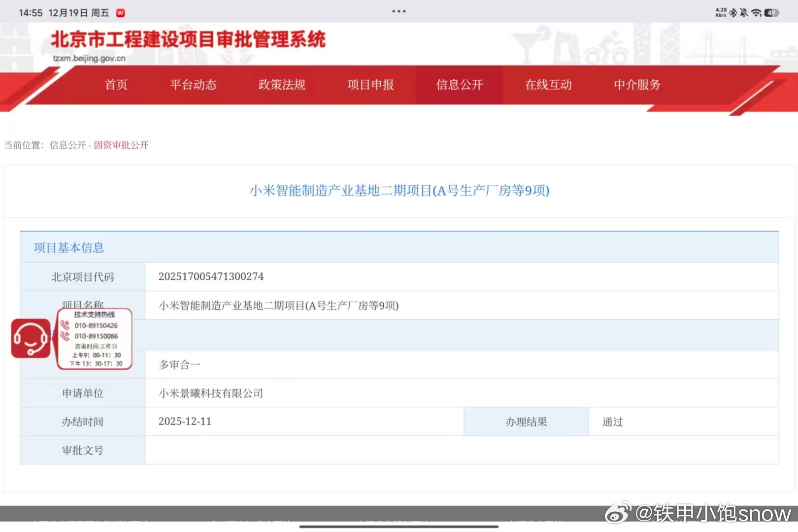Click the hotline number 010-89150086

pyautogui.click(x=96, y=336)
